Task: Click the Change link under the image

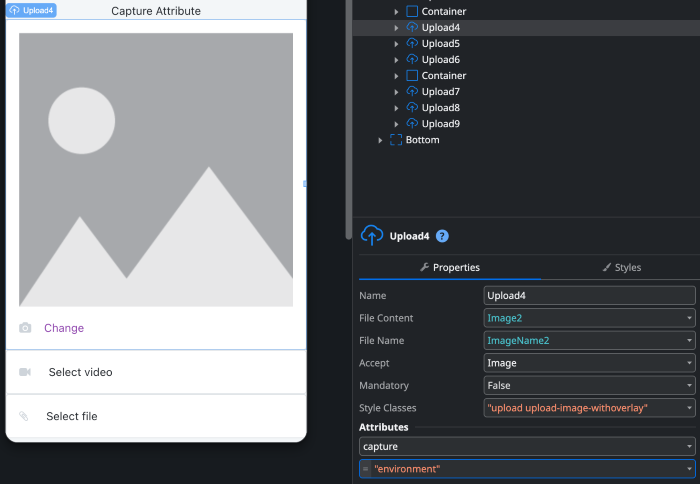Action: (x=64, y=328)
